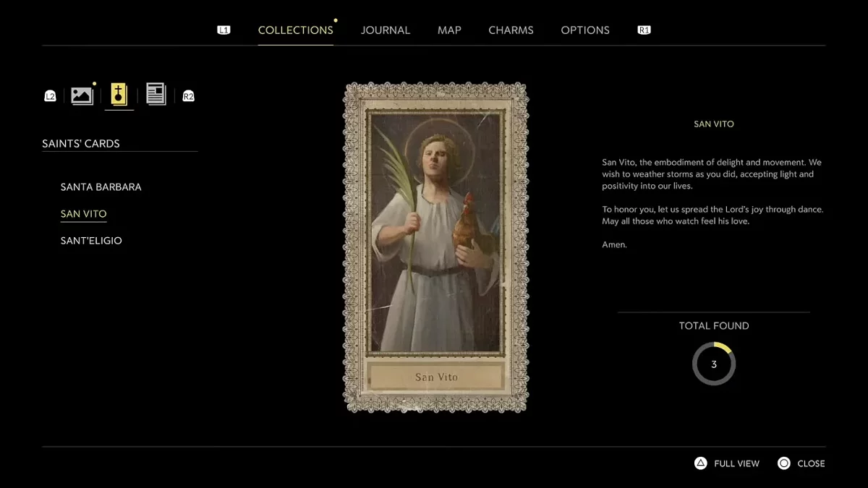The height and width of the screenshot is (488, 868).
Task: Open the newspaper documents category icon
Action: pos(156,94)
